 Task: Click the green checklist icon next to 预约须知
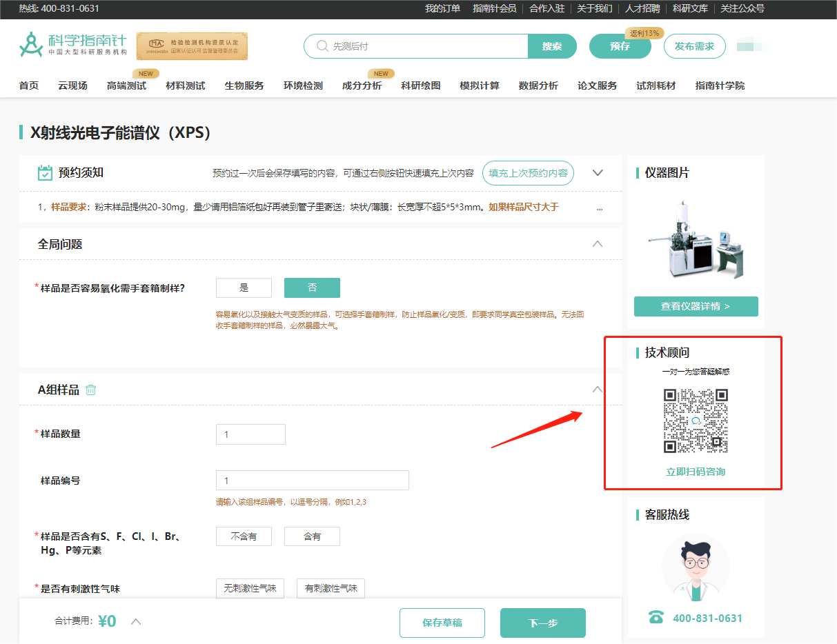click(x=45, y=172)
